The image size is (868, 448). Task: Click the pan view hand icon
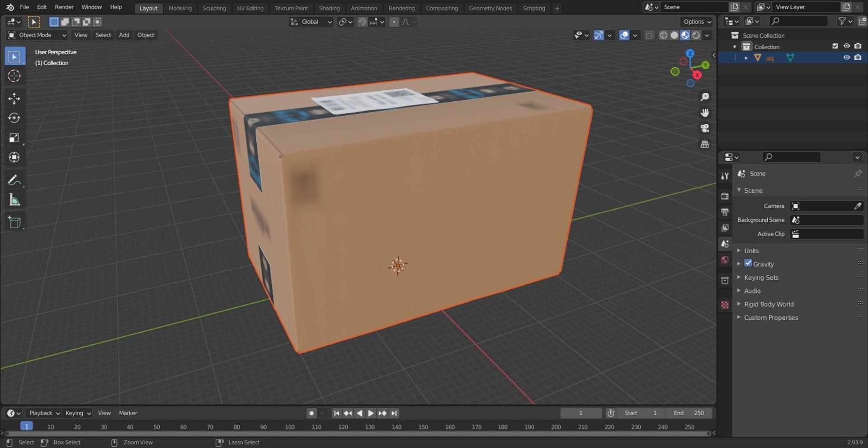click(x=704, y=113)
